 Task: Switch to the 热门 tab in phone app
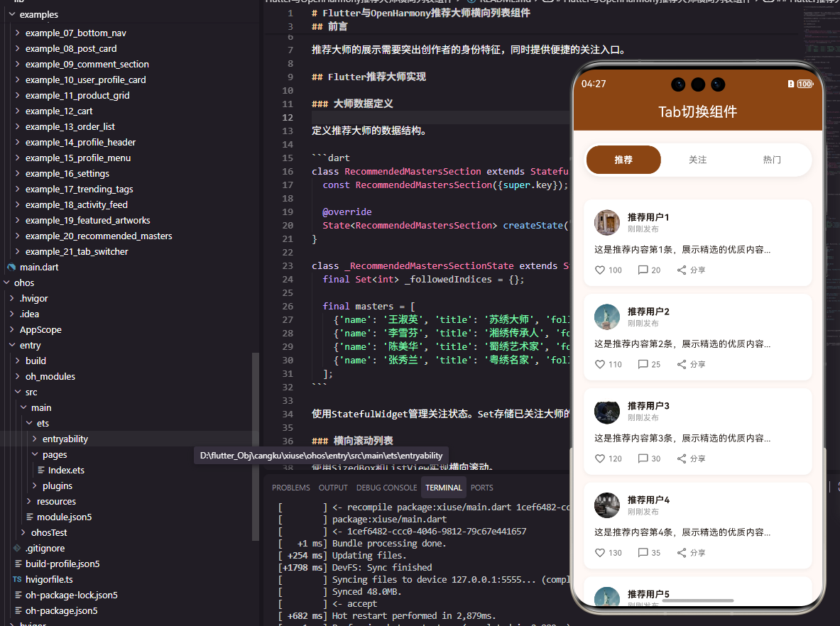(772, 160)
